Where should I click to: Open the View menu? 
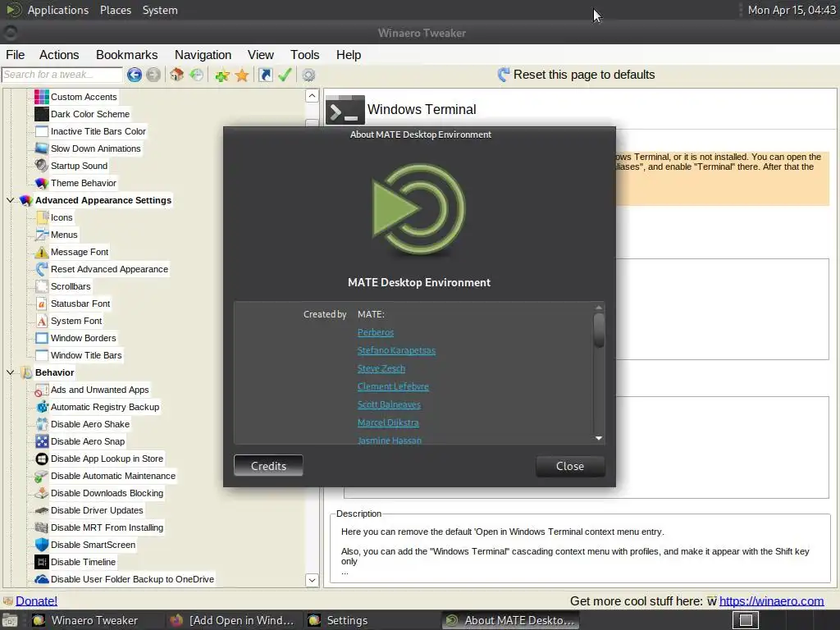(x=261, y=55)
